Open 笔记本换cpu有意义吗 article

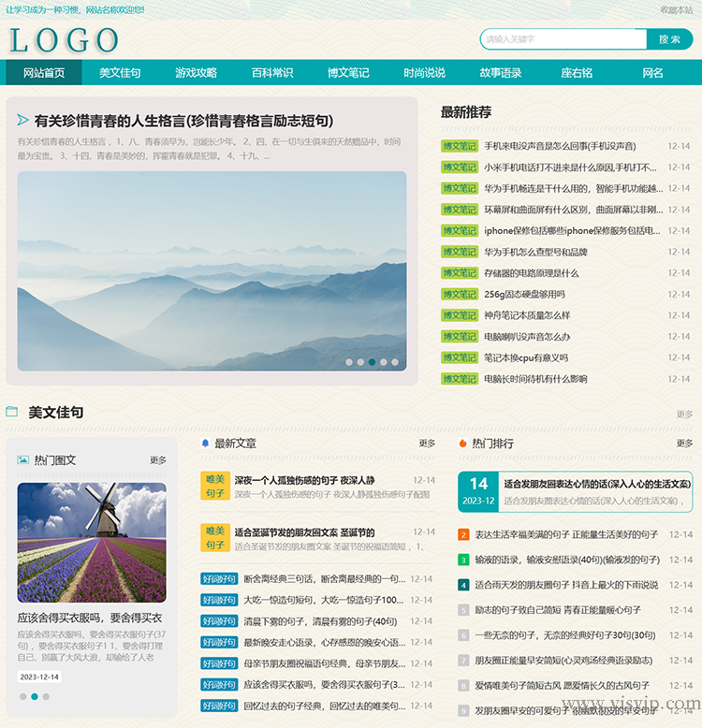click(x=526, y=358)
